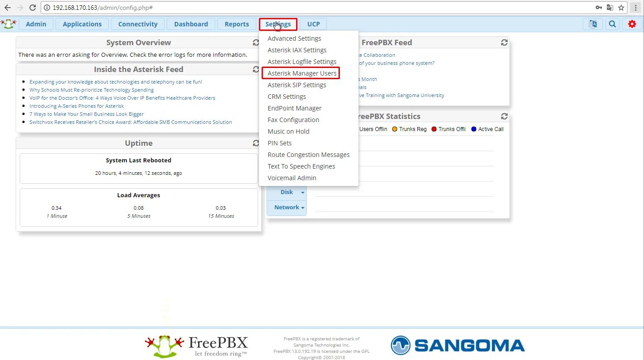Open Switchvox Receives Retailer's Choice Award link
Viewport: 644px width, 360px height.
point(131,122)
